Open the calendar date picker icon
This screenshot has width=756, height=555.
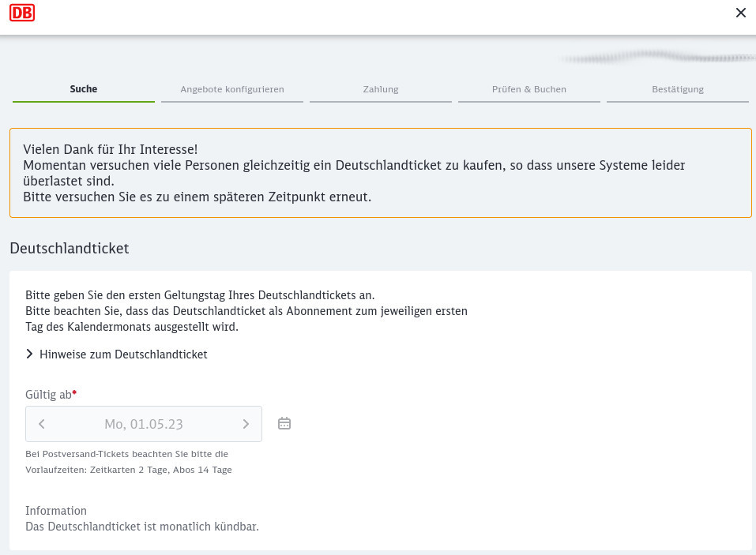coord(284,423)
